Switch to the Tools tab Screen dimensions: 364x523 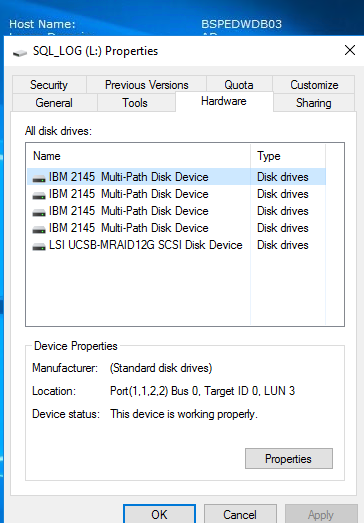pos(135,103)
